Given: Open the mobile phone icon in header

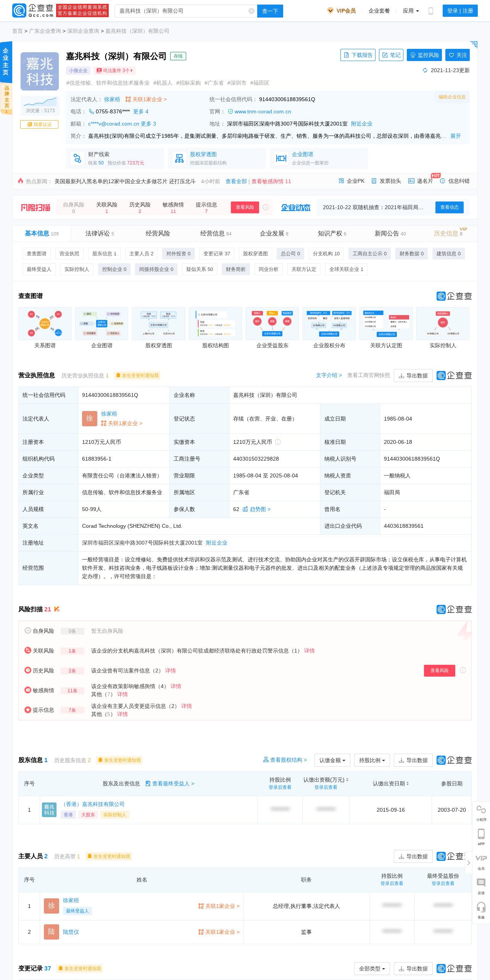Looking at the screenshot, I should [x=431, y=11].
